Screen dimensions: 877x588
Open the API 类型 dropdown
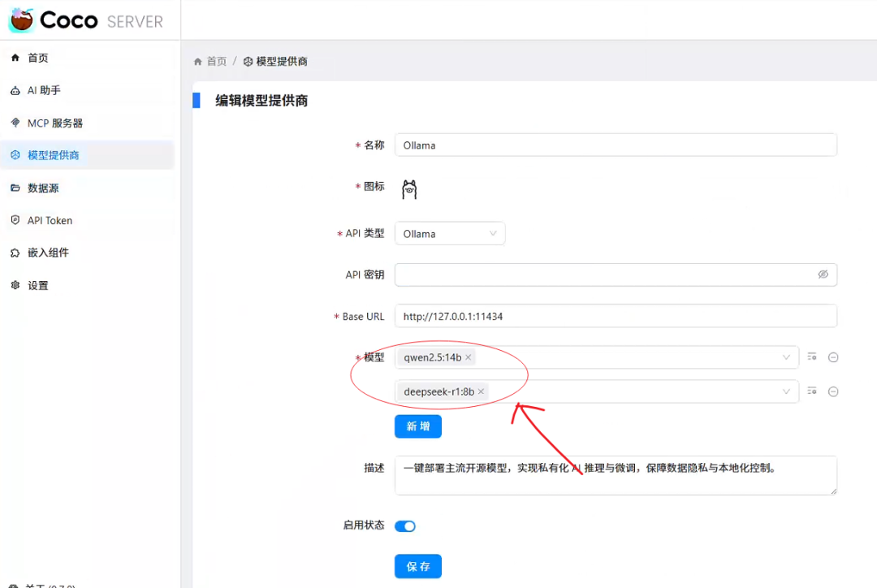pos(450,233)
